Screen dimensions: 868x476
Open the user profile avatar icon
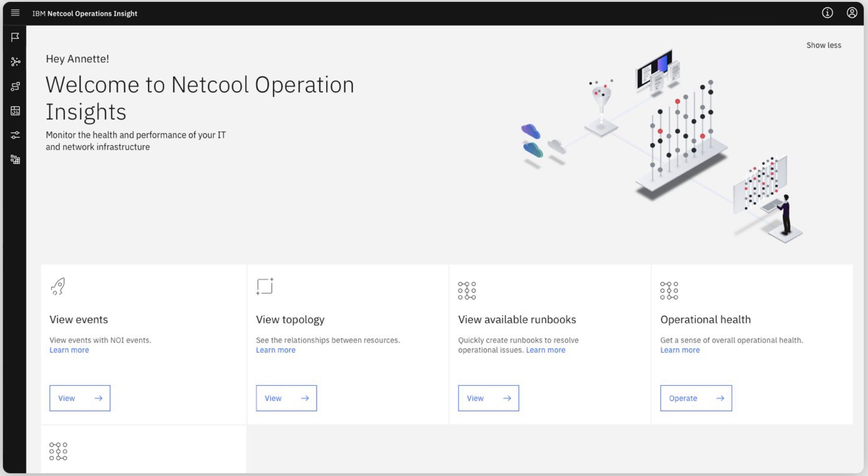852,13
